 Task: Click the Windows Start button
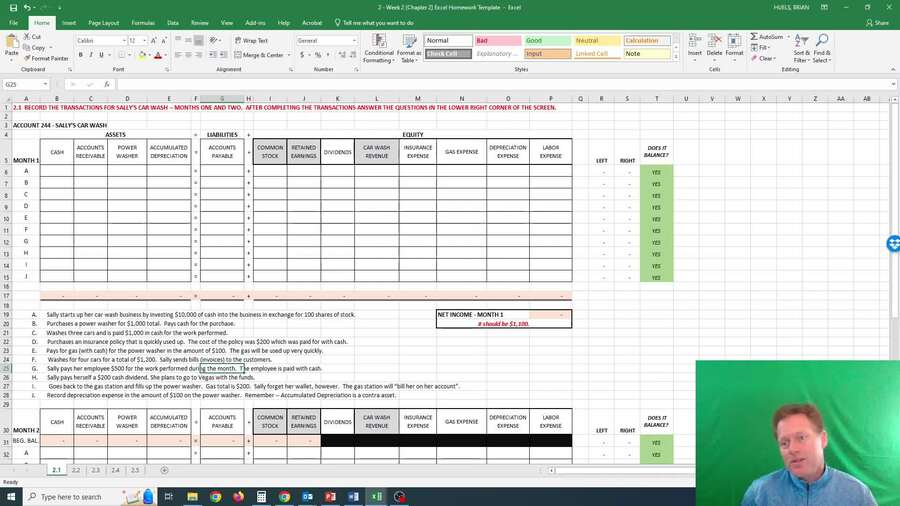(x=11, y=496)
